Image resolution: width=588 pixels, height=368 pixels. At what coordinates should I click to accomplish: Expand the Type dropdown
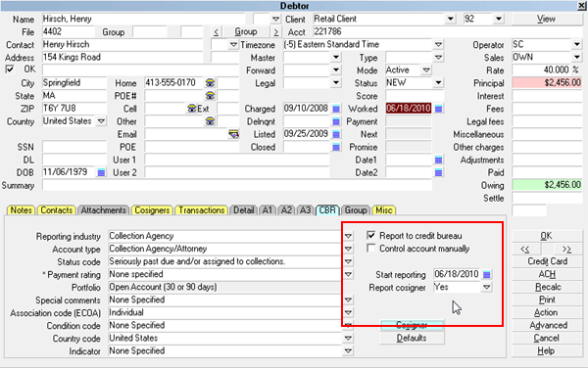coord(438,58)
